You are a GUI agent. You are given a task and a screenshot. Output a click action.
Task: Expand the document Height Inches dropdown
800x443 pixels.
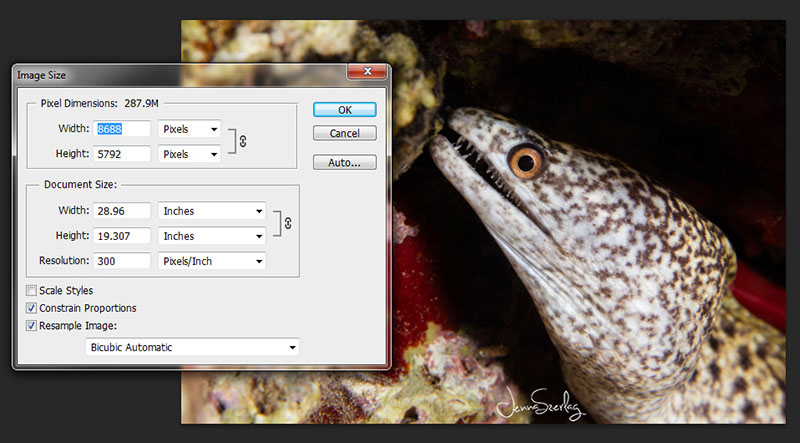click(x=212, y=236)
